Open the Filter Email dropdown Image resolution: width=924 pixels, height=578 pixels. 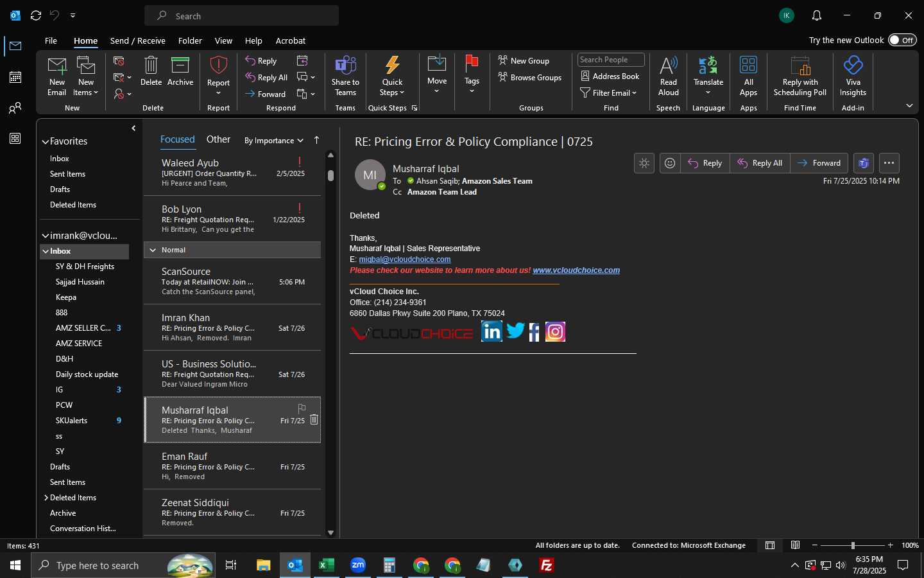[609, 92]
